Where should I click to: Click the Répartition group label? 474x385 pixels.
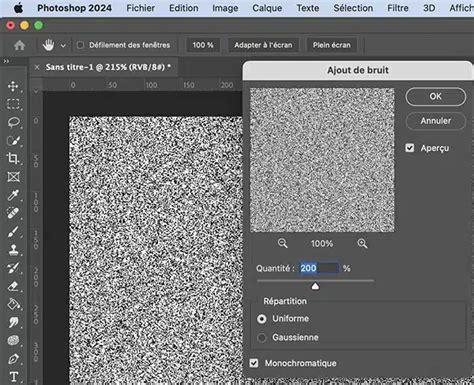tap(285, 301)
